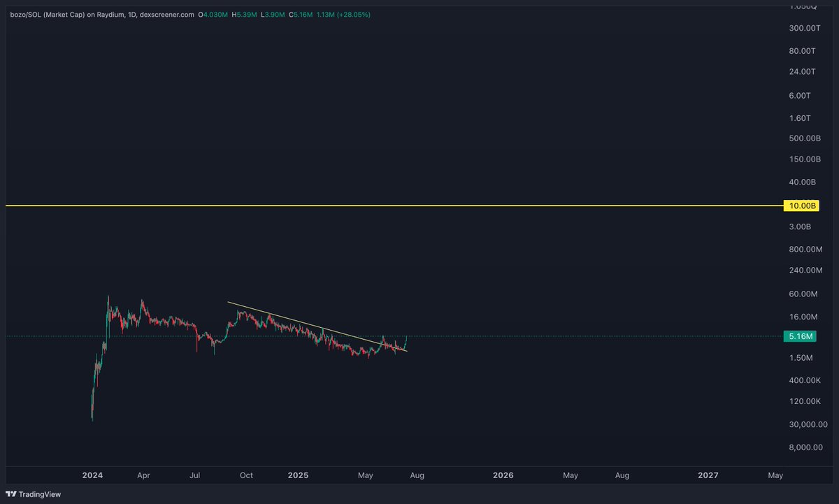Image resolution: width=839 pixels, height=504 pixels.
Task: Select the yellow 10.00B price label
Action: (800, 206)
